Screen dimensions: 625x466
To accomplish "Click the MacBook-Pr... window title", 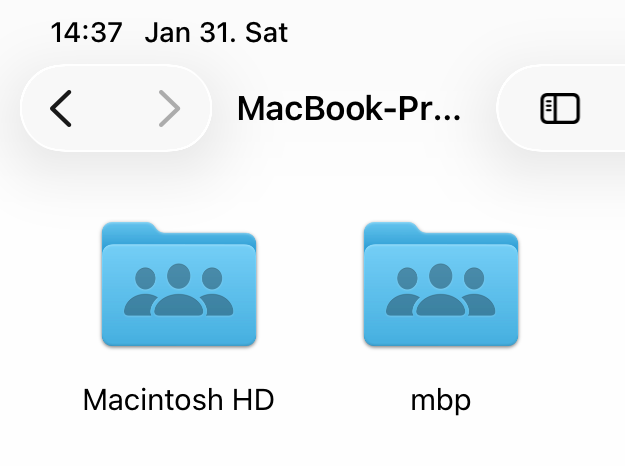I will click(349, 108).
